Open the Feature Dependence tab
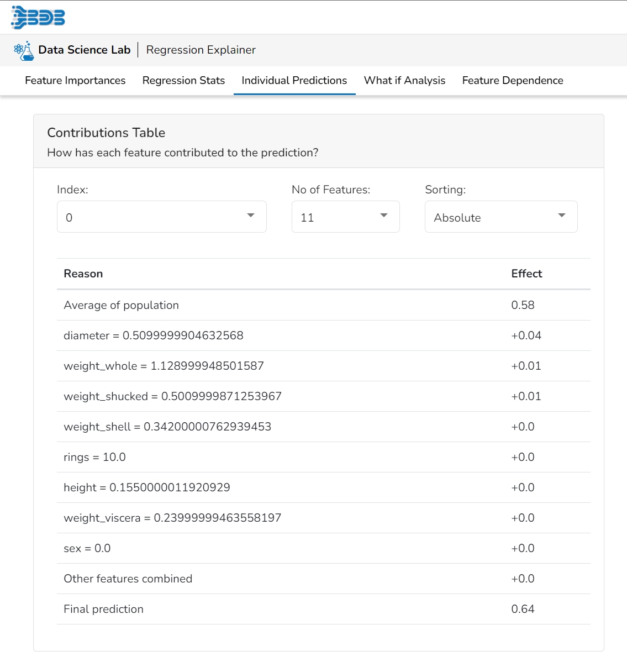Viewport: 627px width, 672px height. [x=512, y=81]
